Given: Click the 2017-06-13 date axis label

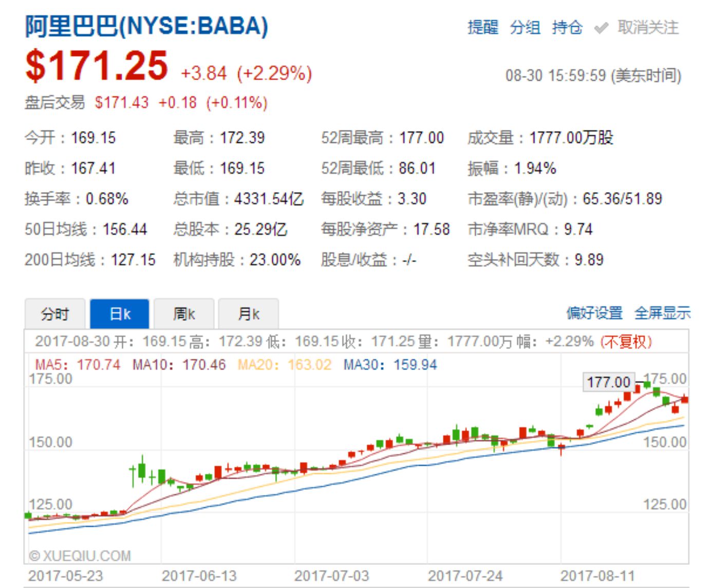Looking at the screenshot, I should [x=199, y=576].
